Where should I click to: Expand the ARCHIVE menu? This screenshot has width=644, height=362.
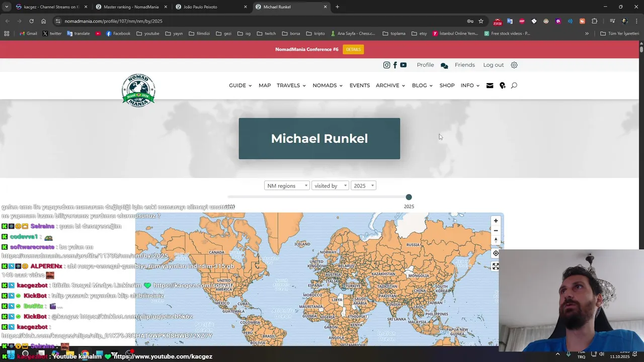(390, 85)
